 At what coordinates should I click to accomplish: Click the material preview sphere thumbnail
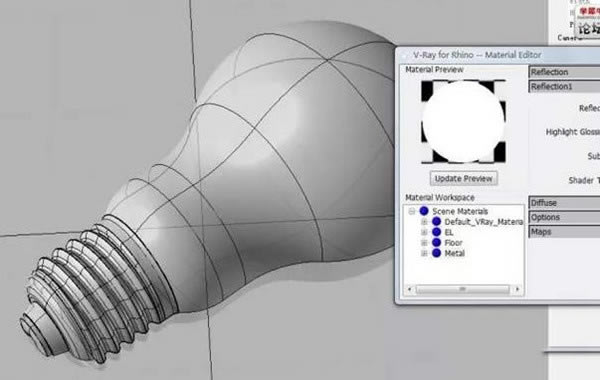tap(463, 121)
